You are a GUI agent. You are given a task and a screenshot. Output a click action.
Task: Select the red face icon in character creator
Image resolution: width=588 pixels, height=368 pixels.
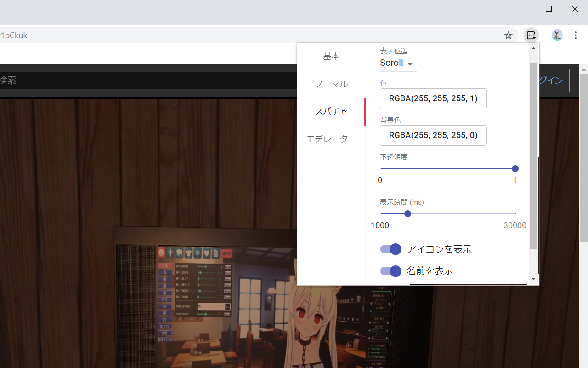click(x=161, y=253)
